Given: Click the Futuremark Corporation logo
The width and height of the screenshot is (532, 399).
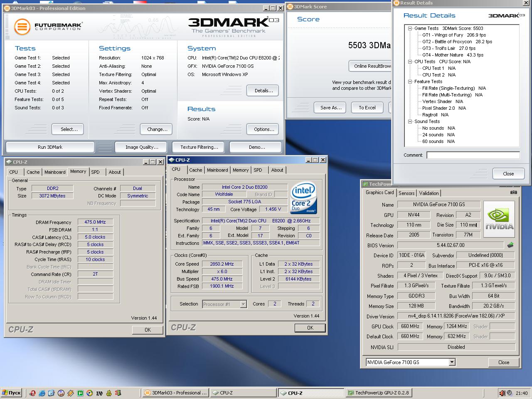Looking at the screenshot, I should [x=48, y=27].
